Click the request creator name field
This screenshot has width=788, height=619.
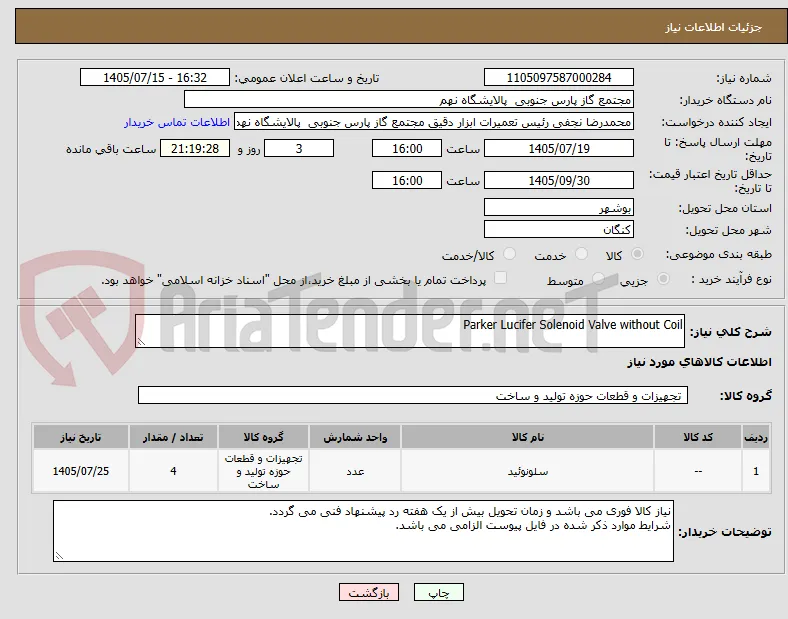tap(434, 122)
